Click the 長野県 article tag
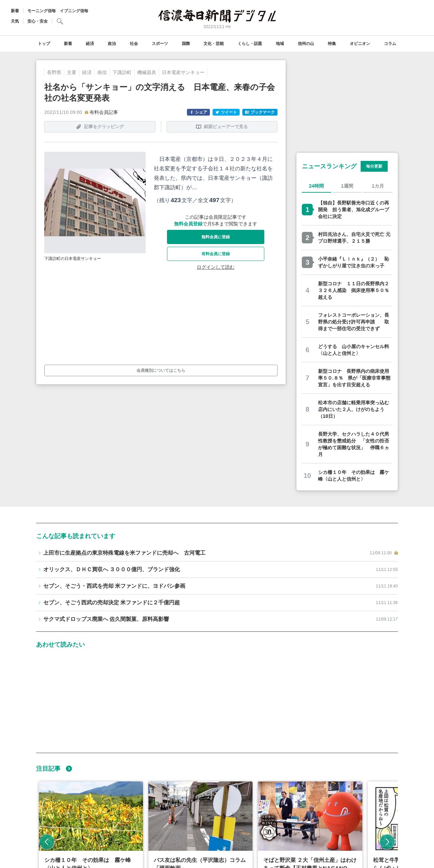The height and width of the screenshot is (868, 434). tap(54, 72)
